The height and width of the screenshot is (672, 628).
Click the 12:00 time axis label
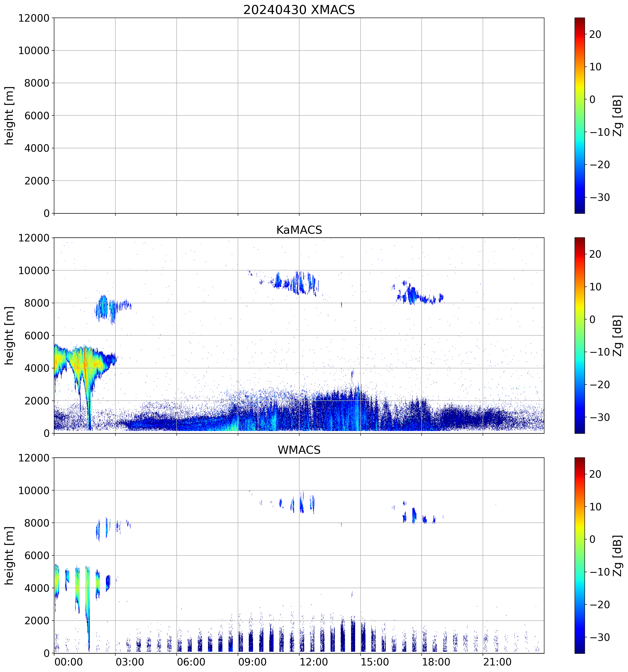click(x=313, y=662)
